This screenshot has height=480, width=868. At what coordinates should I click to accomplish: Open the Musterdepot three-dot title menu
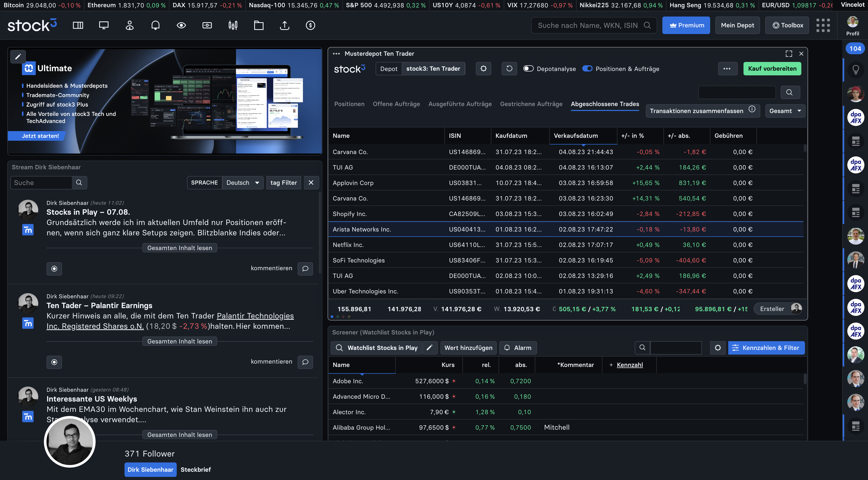pyautogui.click(x=336, y=53)
